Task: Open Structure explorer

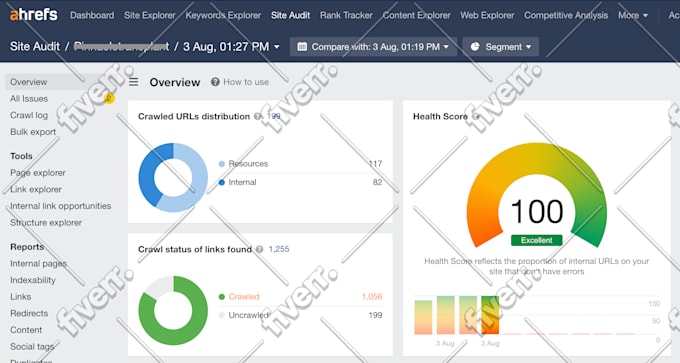Action: 46,222
